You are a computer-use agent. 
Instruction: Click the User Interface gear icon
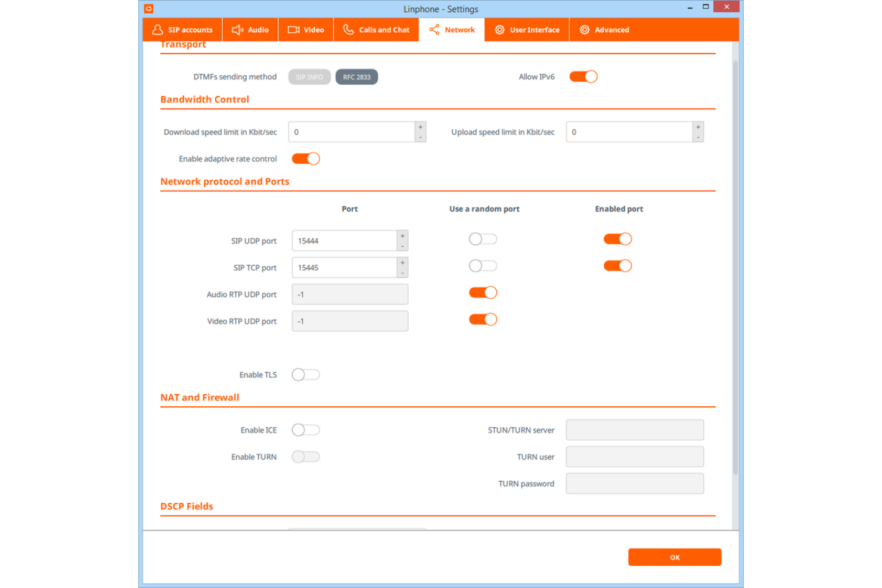click(499, 30)
